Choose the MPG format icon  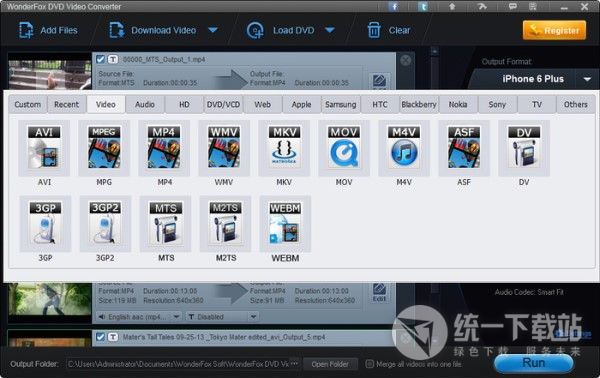point(104,148)
